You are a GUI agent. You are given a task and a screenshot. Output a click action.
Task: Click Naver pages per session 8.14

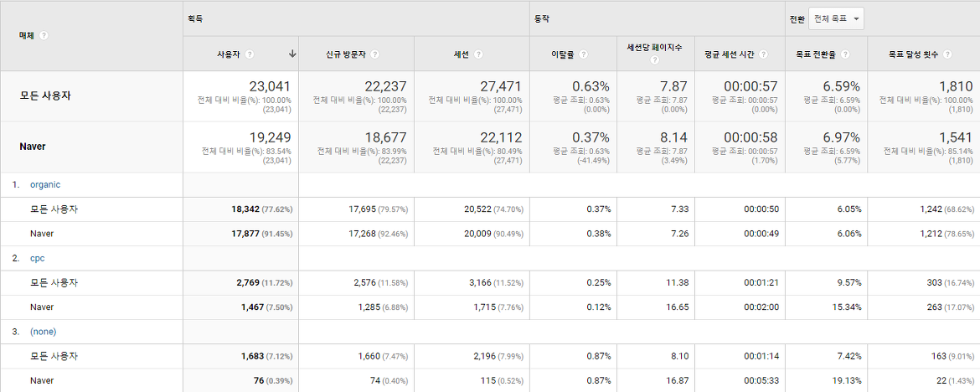(673, 137)
